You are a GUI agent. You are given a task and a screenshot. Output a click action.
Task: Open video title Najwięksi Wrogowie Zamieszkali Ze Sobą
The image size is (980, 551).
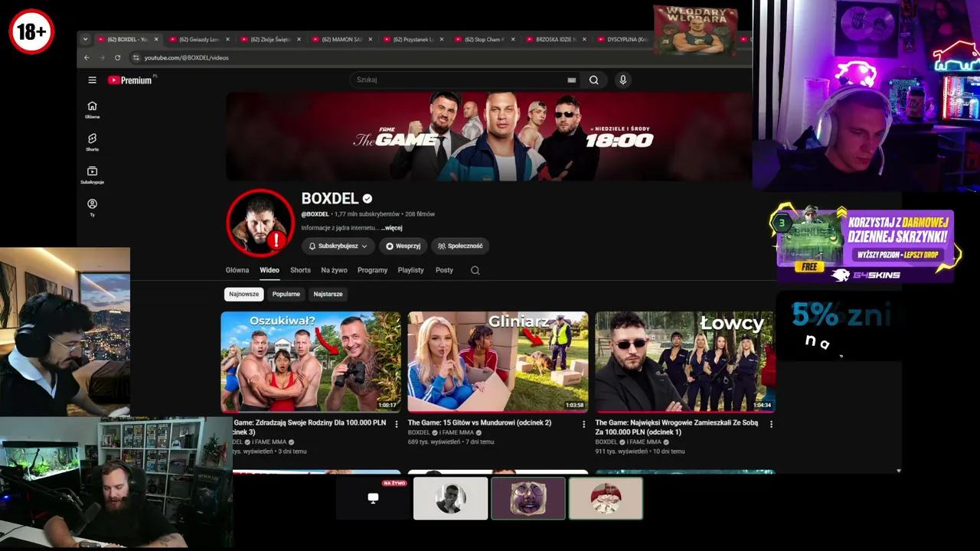click(677, 427)
